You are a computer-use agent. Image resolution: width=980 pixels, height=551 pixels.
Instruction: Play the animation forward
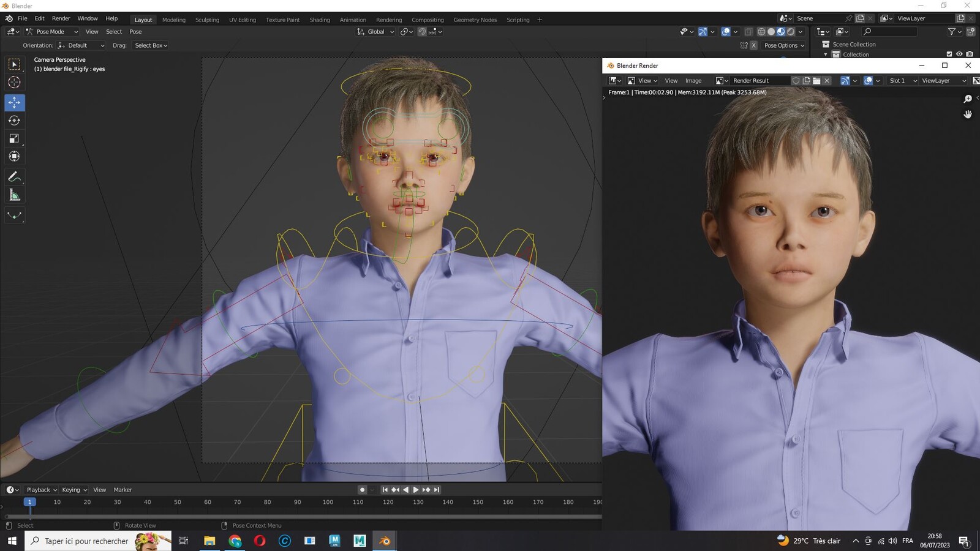click(416, 490)
